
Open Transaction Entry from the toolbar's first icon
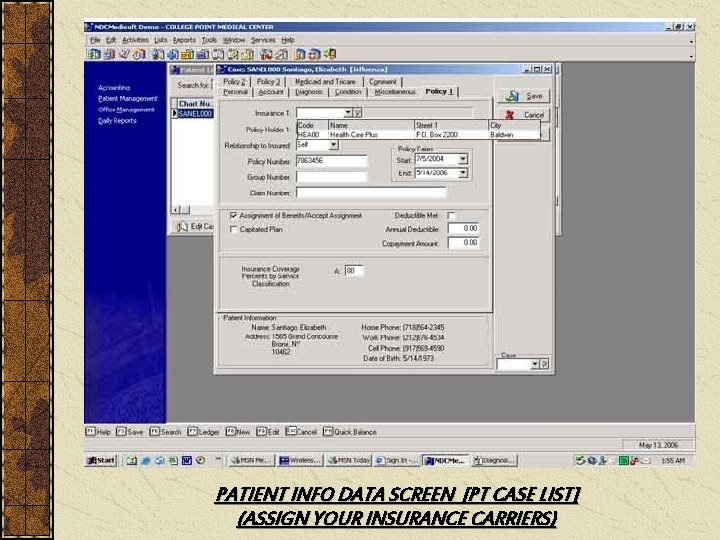(94, 54)
